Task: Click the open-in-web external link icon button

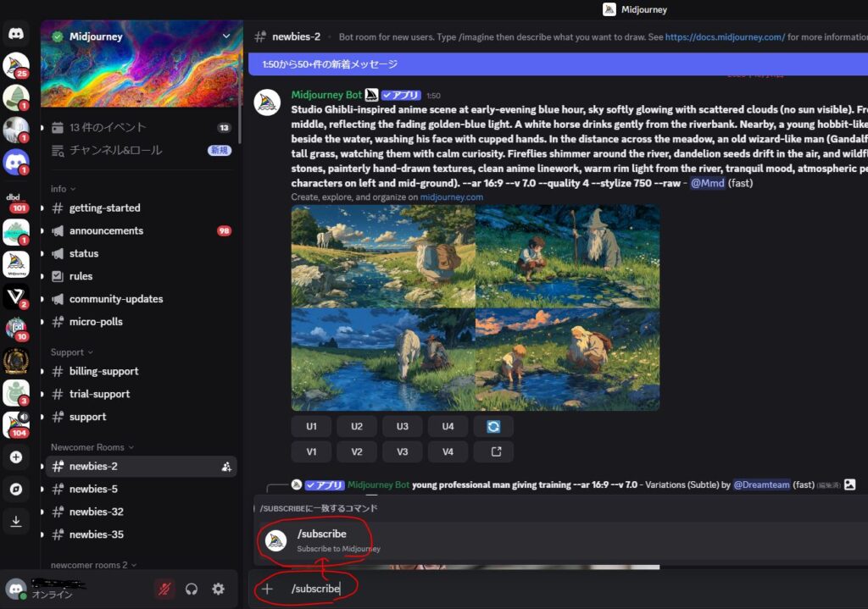Action: 496,451
